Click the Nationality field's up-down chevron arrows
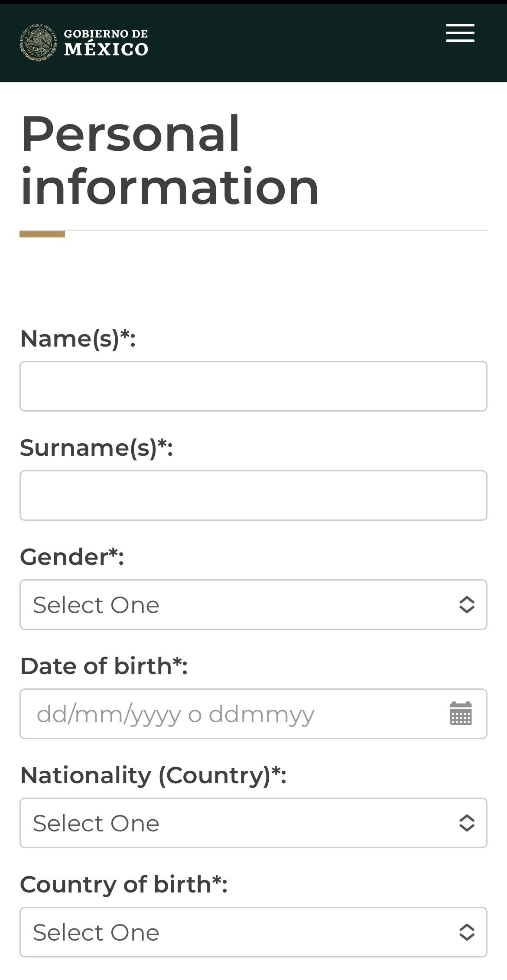The height and width of the screenshot is (980, 507). (x=466, y=823)
